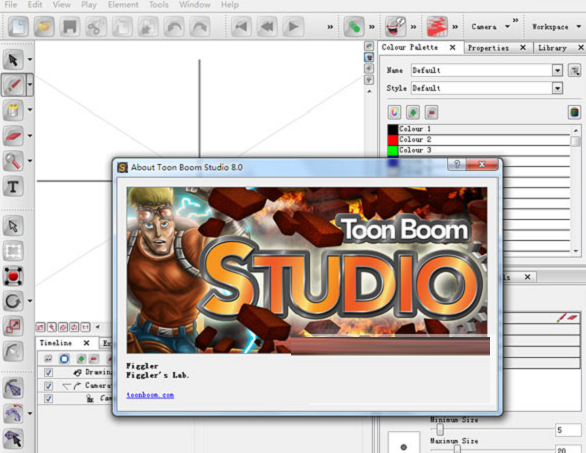
Task: Expand the Camera row triangle in the Timeline
Action: 67,386
